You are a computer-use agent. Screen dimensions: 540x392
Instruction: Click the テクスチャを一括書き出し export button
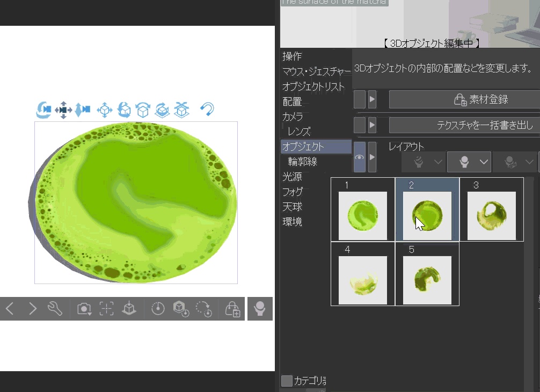tap(464, 125)
